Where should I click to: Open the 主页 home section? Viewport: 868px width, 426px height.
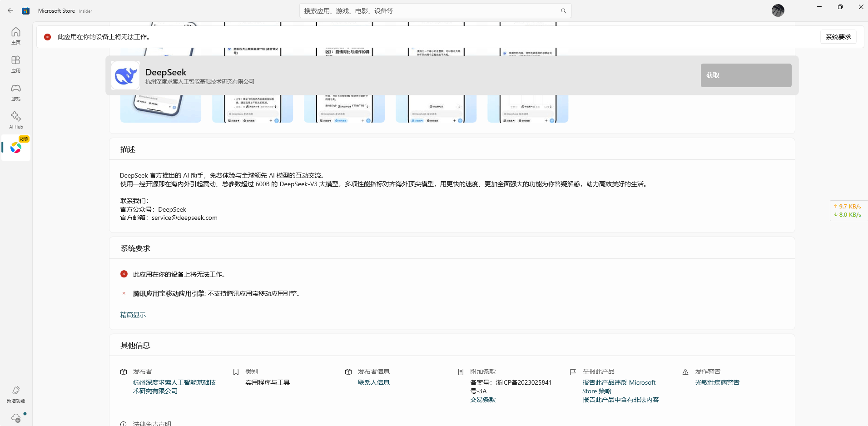(x=16, y=36)
